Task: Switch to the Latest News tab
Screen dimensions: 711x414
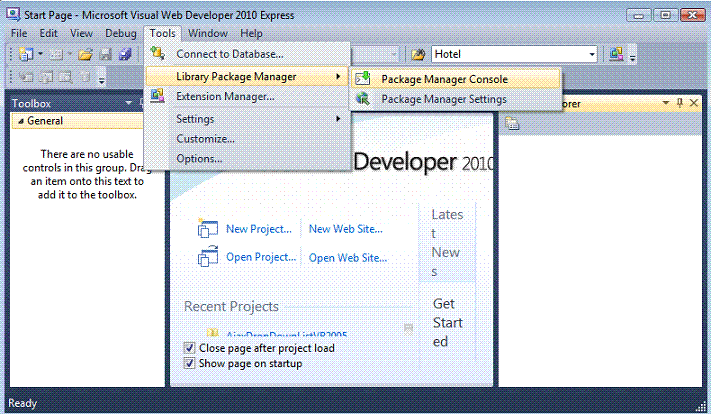Action: tap(447, 243)
